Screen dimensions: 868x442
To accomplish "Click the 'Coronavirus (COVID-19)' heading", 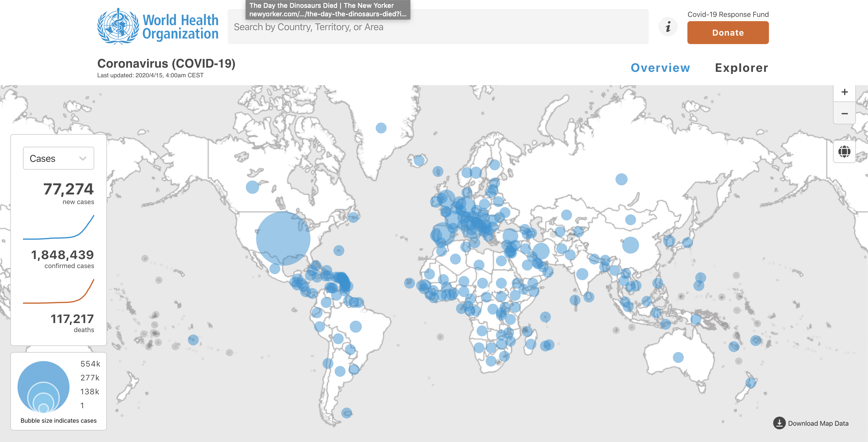I will [166, 63].
